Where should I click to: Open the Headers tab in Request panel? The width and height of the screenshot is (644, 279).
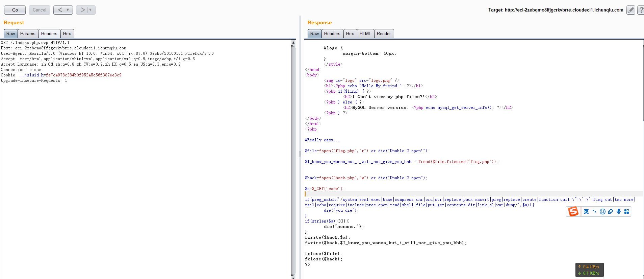(x=49, y=33)
